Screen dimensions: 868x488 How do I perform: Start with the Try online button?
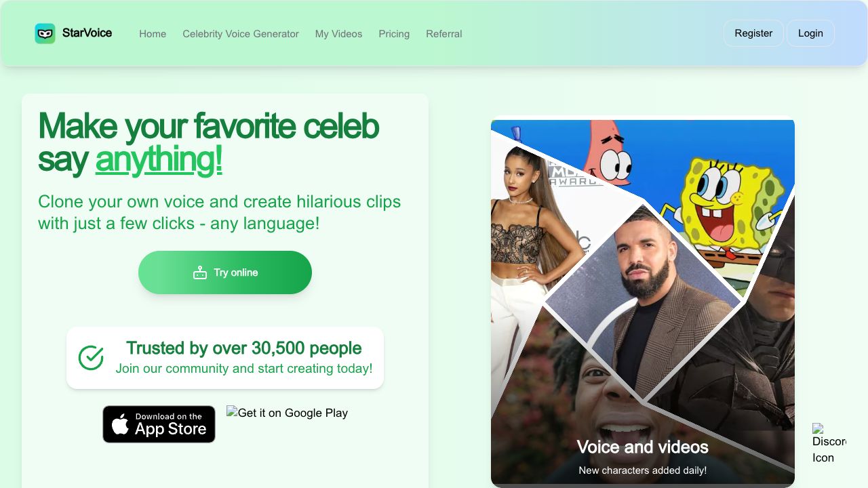click(225, 272)
